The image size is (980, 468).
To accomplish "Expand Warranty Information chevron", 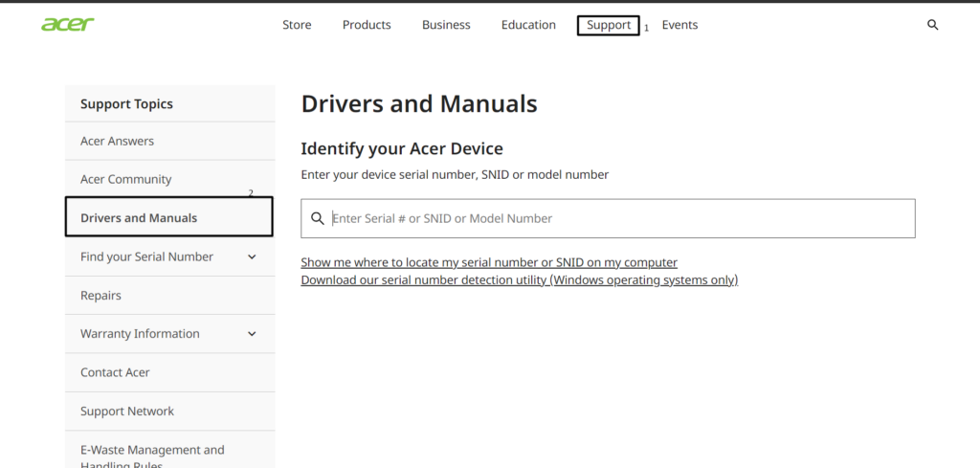I will click(x=252, y=334).
